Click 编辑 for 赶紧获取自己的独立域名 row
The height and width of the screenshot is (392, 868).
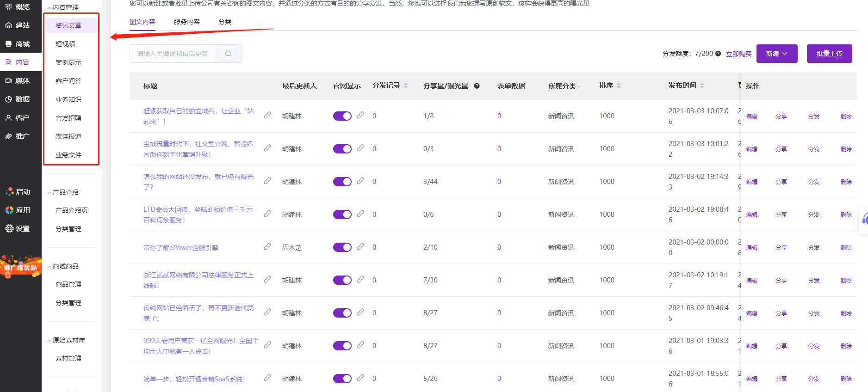coord(752,116)
